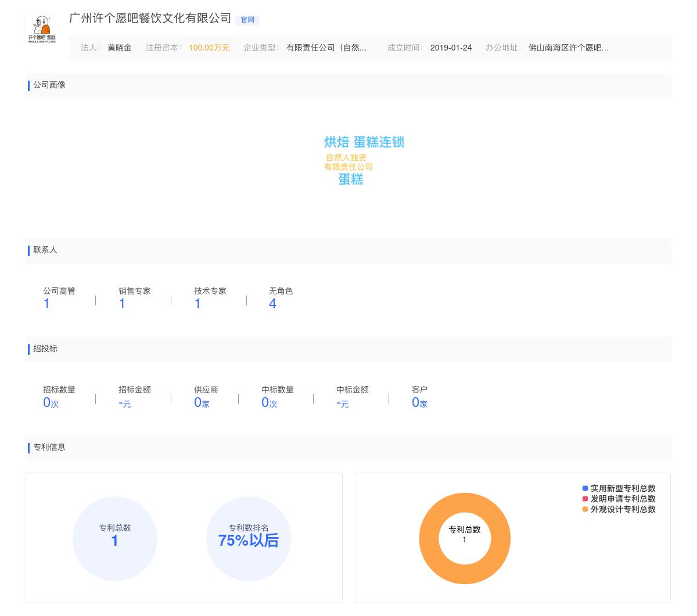Click the 专利数排名 circle showing 75%以后
Viewport: 697px width, 616px height.
click(249, 539)
